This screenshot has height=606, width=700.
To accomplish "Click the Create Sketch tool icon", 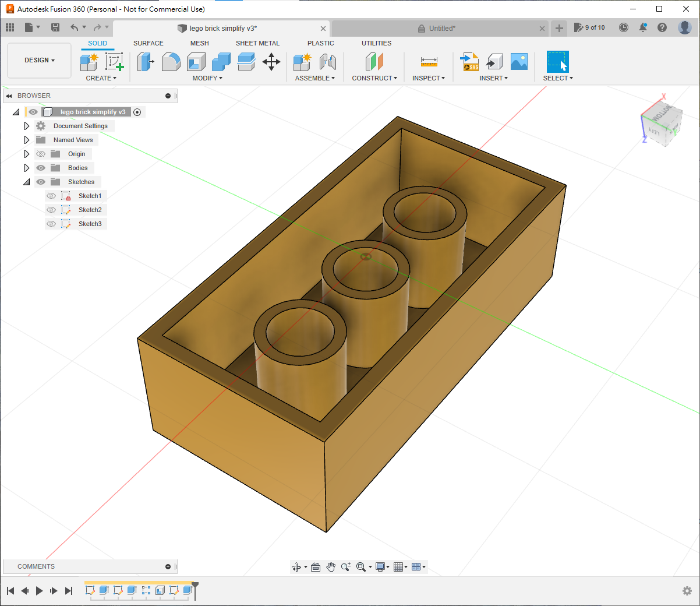I will coord(114,62).
